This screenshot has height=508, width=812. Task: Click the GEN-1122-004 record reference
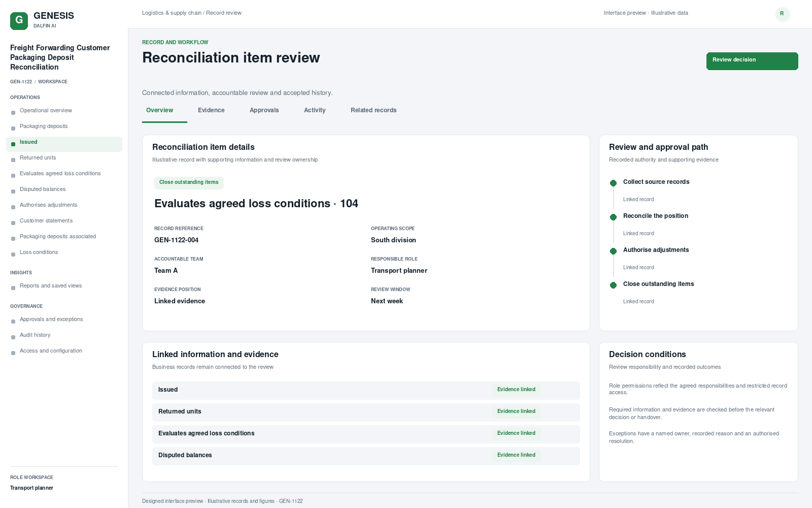click(176, 240)
